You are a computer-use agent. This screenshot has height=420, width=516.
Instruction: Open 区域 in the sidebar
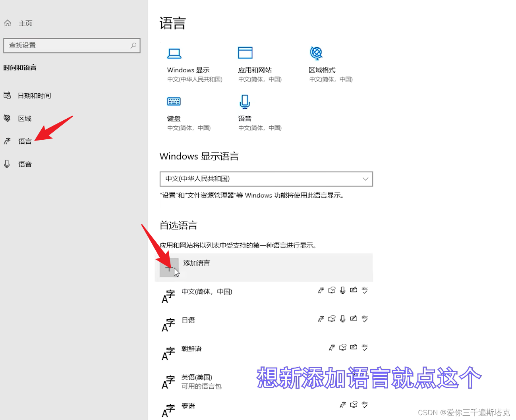point(25,118)
